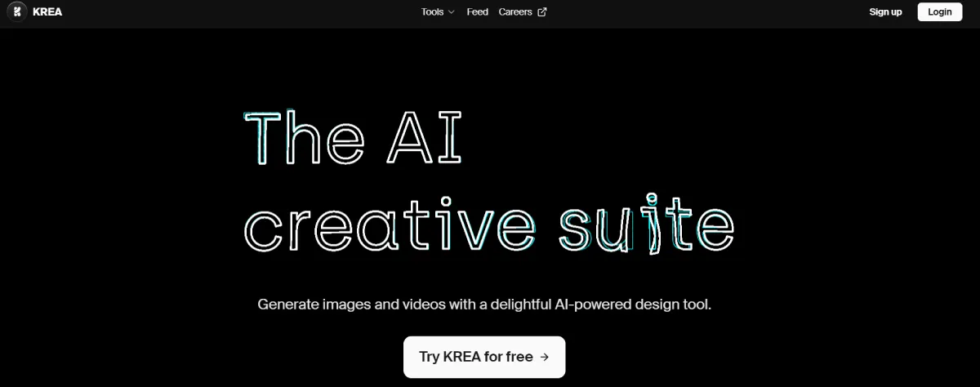The image size is (980, 387).
Task: Click the arrow icon in Try KREA button
Action: pyautogui.click(x=545, y=357)
